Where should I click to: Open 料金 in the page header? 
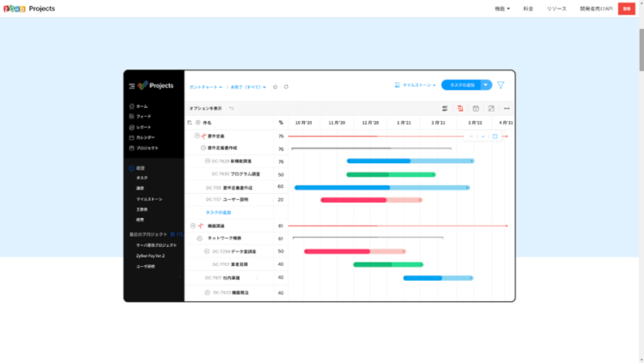pos(528,9)
